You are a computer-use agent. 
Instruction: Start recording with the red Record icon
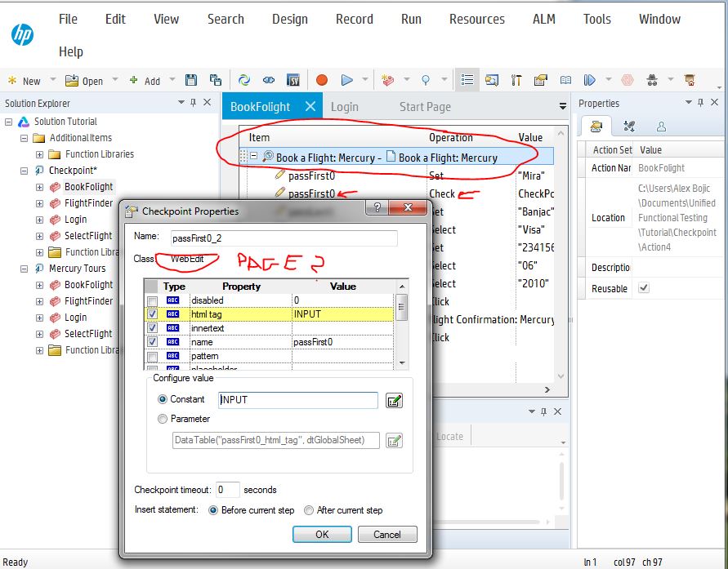pyautogui.click(x=322, y=80)
